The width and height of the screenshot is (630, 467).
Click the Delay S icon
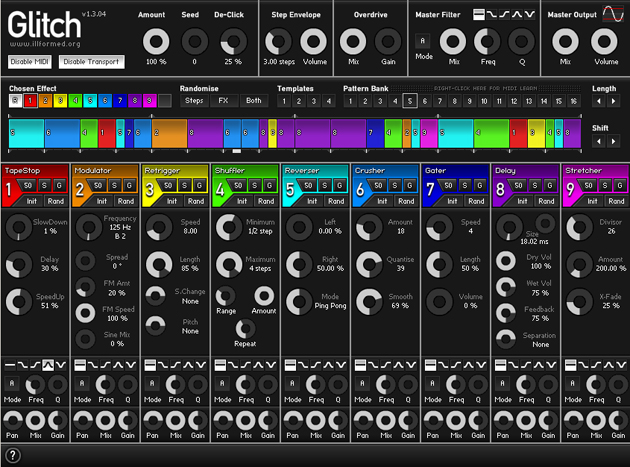point(535,185)
